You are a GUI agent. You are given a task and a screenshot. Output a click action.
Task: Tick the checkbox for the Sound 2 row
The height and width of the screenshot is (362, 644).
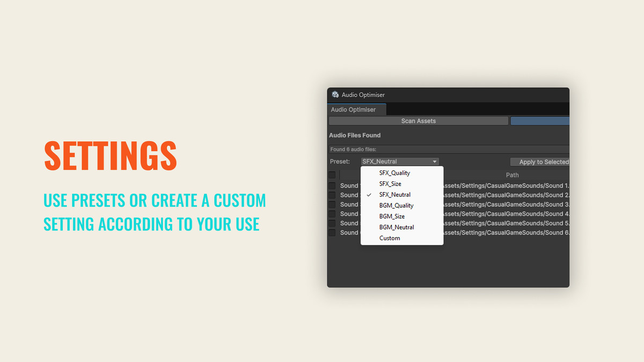(332, 195)
